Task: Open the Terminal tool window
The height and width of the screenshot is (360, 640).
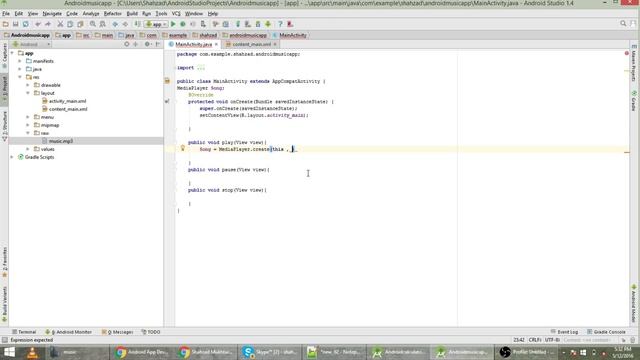Action: click(24, 332)
